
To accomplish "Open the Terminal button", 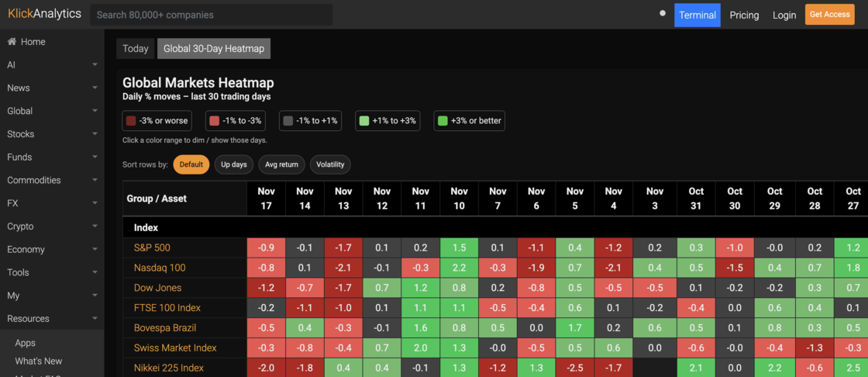I will point(697,15).
